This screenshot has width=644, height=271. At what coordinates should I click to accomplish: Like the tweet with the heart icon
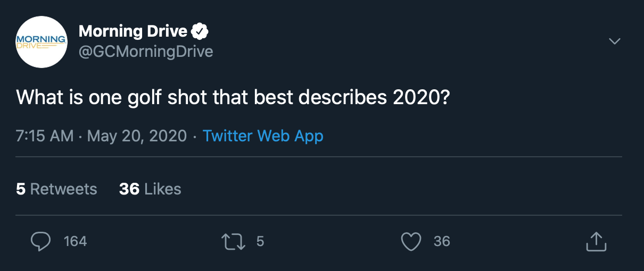(411, 242)
